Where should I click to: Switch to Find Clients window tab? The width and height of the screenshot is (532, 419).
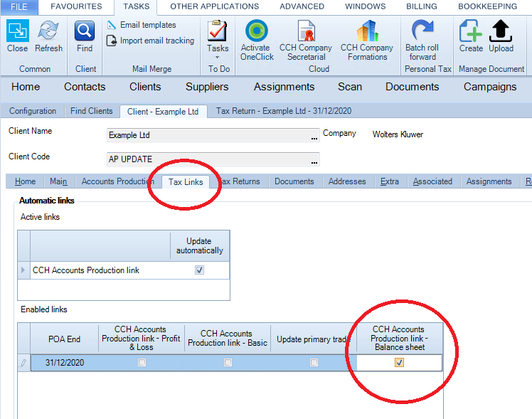pos(92,111)
